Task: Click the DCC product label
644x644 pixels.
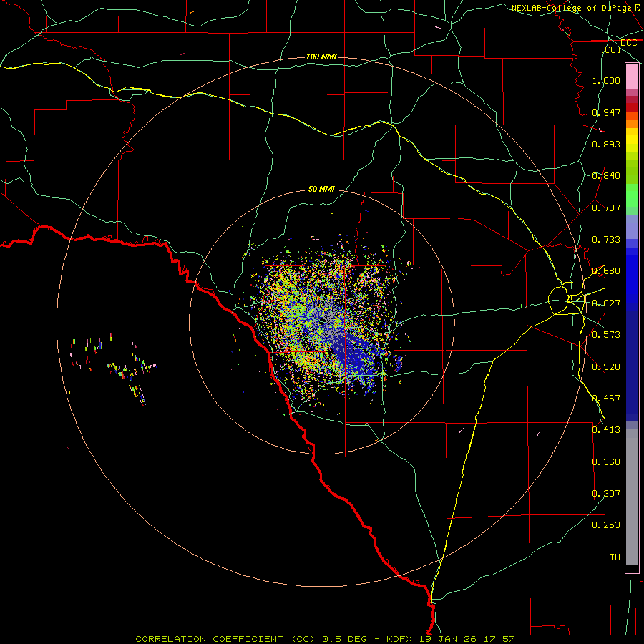Action: 628,43
